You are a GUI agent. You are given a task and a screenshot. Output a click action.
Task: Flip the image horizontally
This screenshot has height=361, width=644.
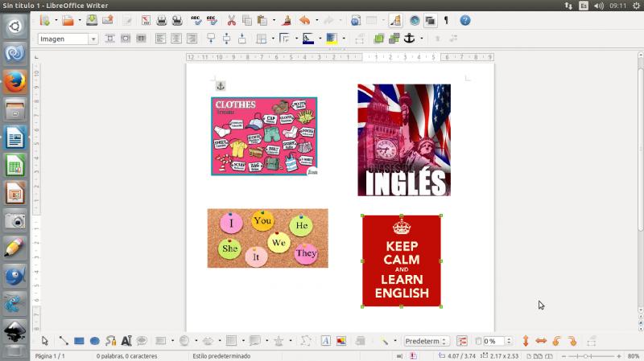click(x=541, y=341)
